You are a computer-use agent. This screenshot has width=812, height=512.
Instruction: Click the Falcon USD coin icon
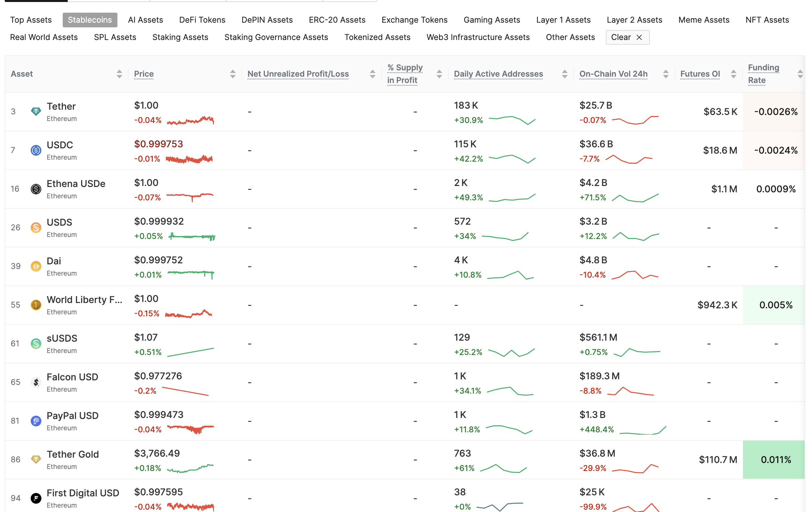[36, 382]
